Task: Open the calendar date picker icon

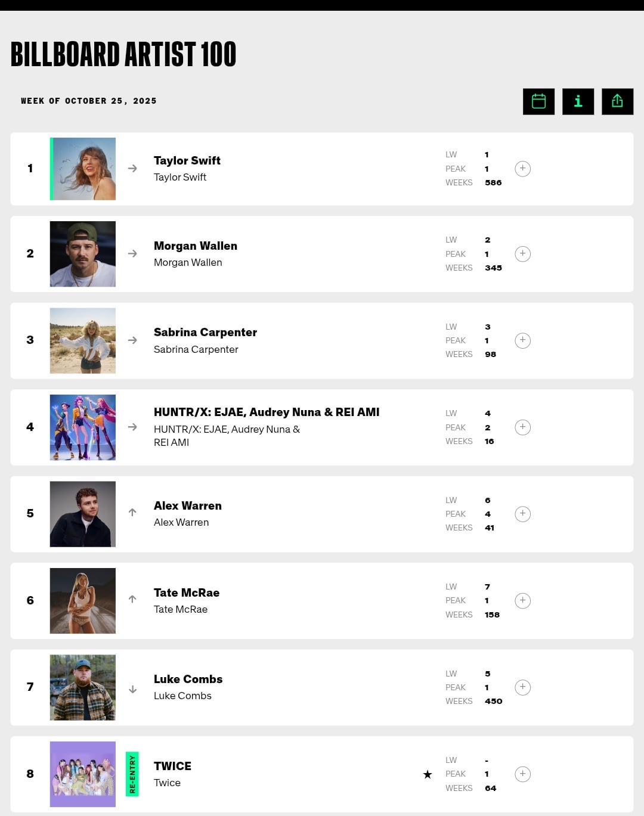Action: [538, 101]
